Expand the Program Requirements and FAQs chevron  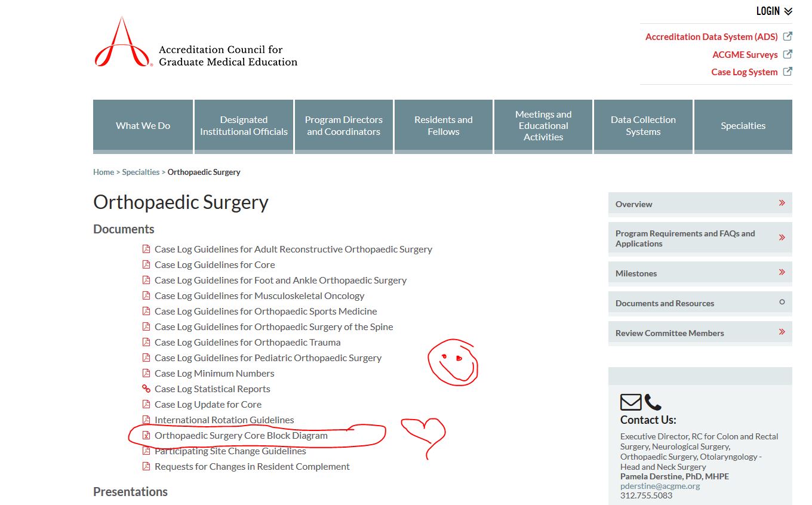click(782, 238)
